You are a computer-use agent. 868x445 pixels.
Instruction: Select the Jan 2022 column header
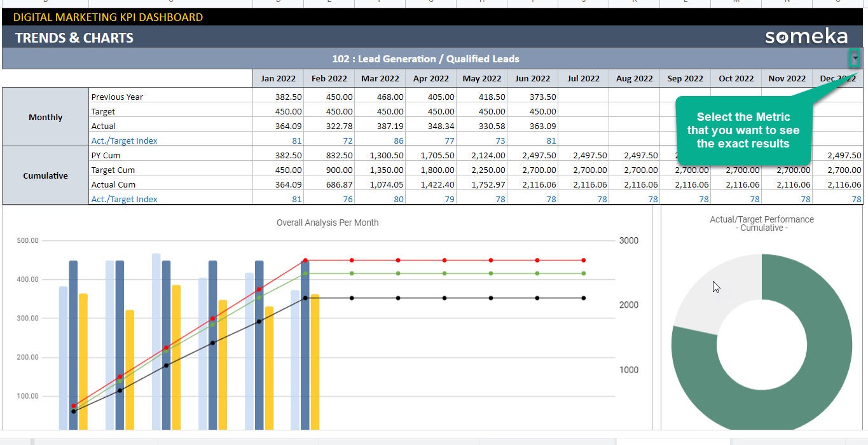click(x=278, y=78)
